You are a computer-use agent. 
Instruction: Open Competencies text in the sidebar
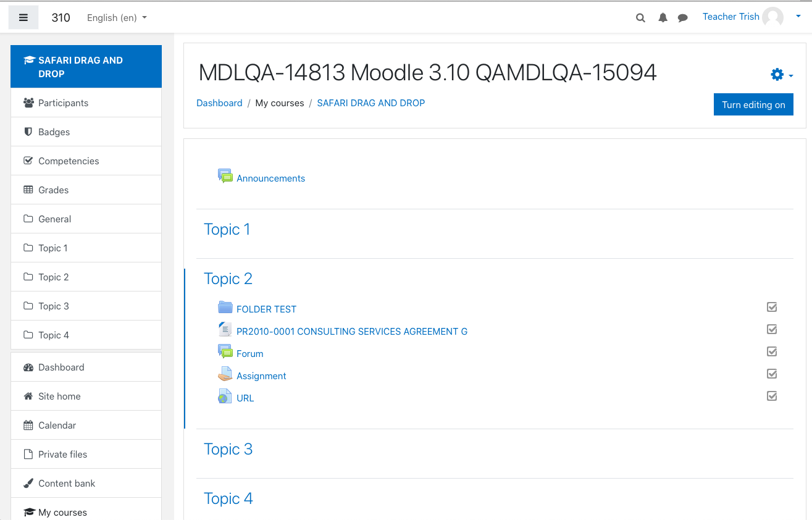pos(69,161)
